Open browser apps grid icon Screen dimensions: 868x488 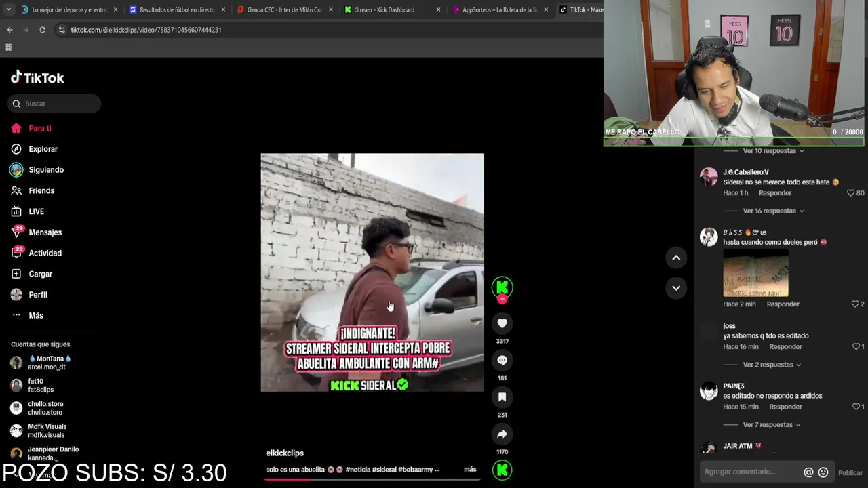(9, 47)
